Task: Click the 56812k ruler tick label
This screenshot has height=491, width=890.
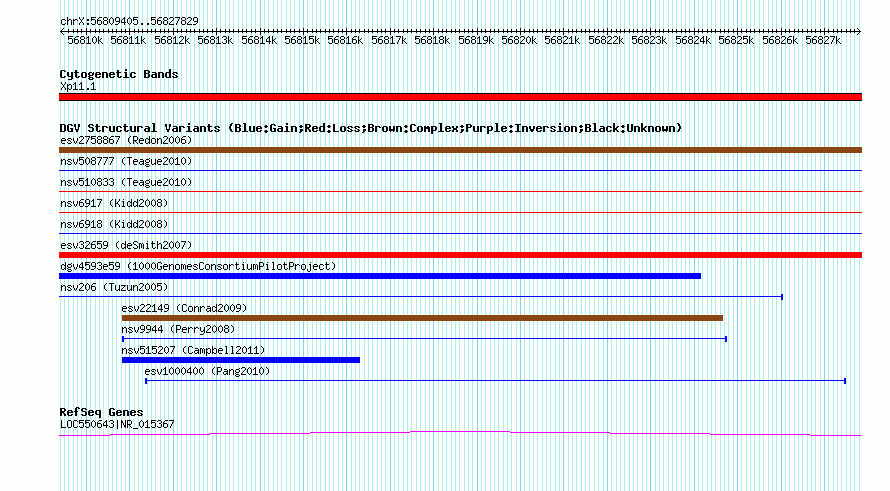Action: 172,41
